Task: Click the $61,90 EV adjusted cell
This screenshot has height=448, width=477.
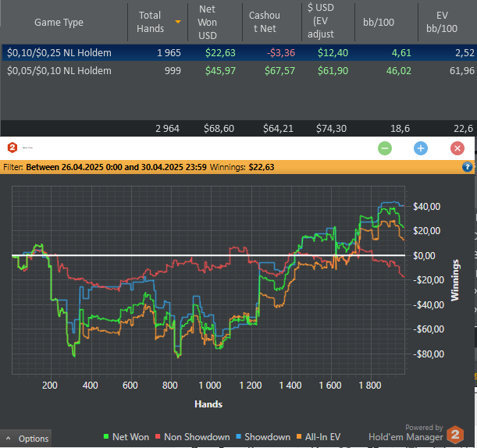Action: pyautogui.click(x=333, y=71)
